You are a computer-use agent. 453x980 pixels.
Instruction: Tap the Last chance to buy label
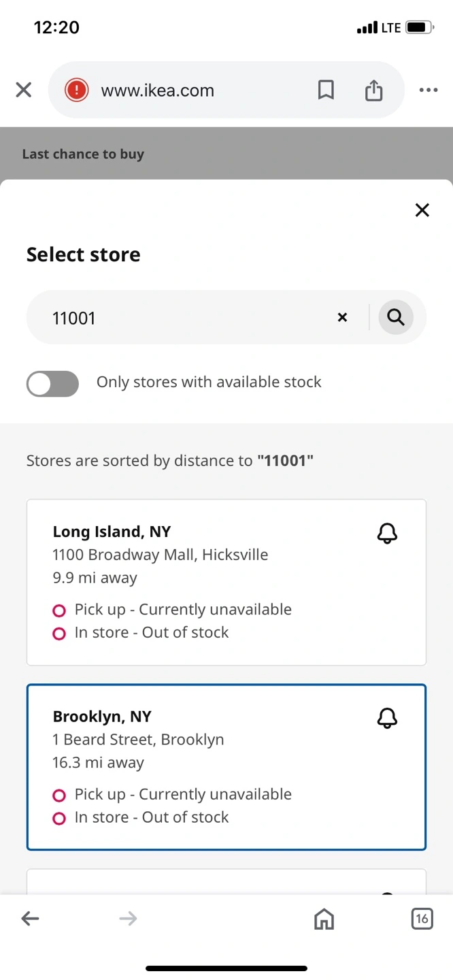pyautogui.click(x=83, y=154)
